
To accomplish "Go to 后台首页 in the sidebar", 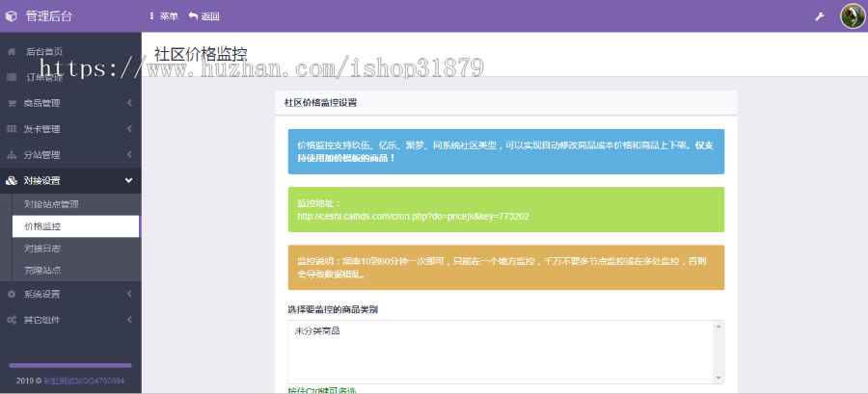I will [x=44, y=51].
